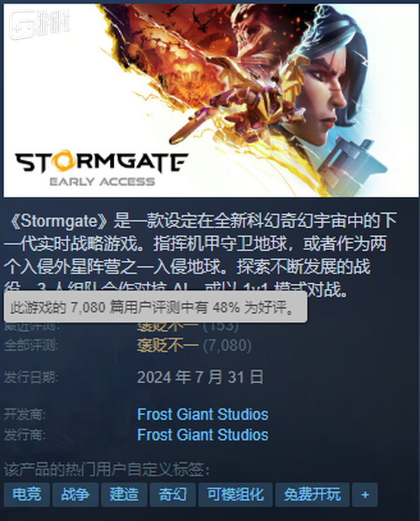Screen dimensions: 420x521
Task: Click the Stormgate game description text
Action: tap(201, 255)
